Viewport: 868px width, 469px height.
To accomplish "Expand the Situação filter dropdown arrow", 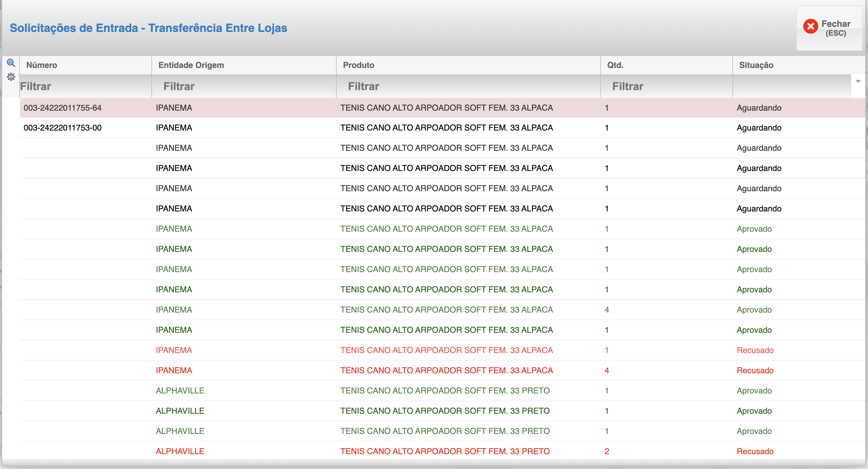I will tap(858, 81).
